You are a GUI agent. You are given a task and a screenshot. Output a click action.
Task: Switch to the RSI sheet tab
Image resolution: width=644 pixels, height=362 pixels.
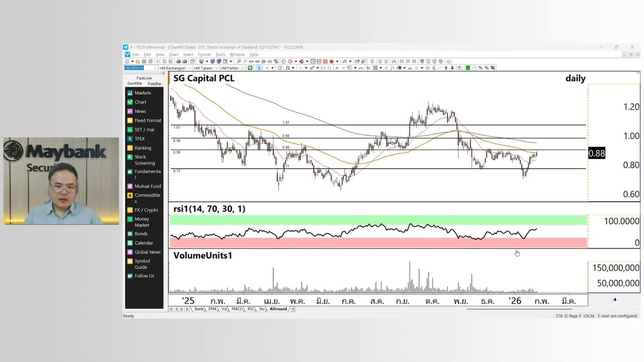pos(251,309)
